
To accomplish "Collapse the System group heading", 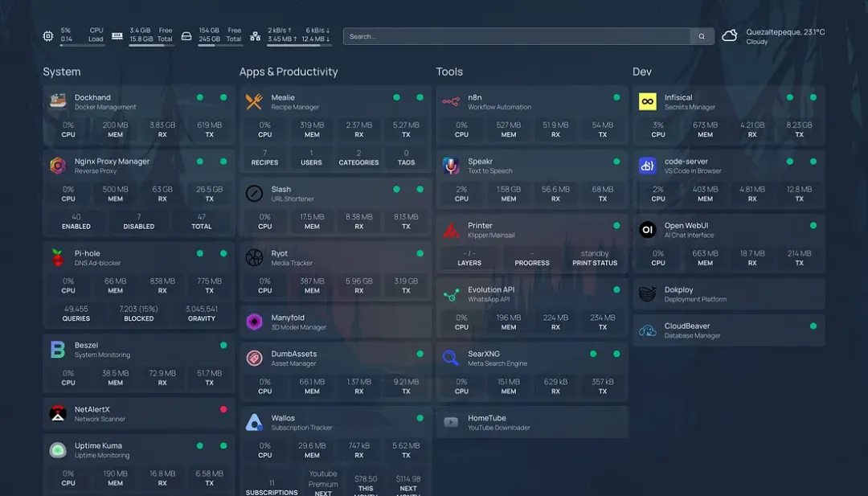I will [61, 72].
